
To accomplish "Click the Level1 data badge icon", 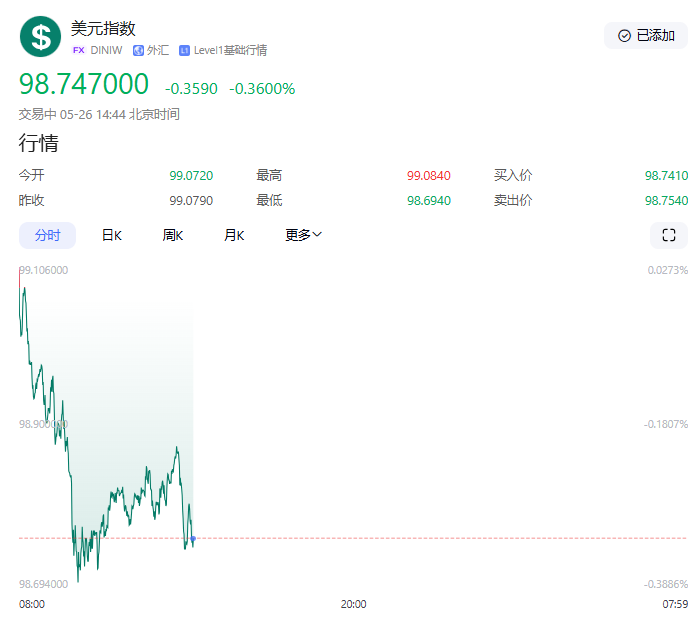I will (x=184, y=50).
